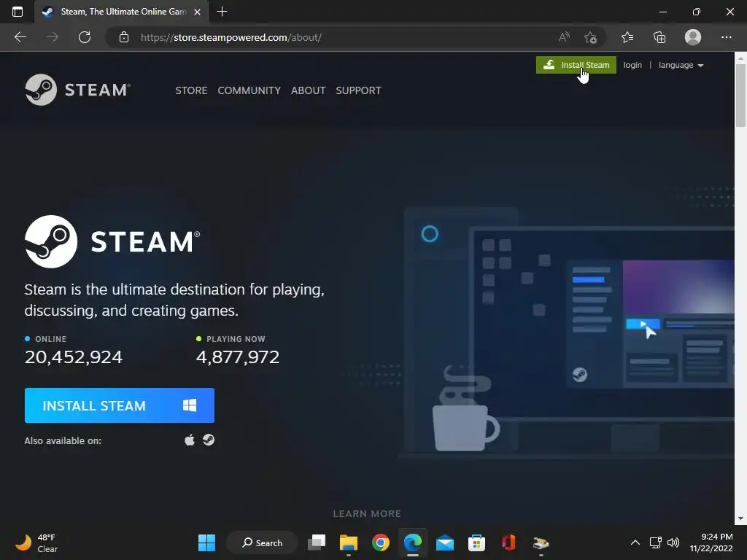
Task: Click the green Install Steam header button
Action: point(576,65)
